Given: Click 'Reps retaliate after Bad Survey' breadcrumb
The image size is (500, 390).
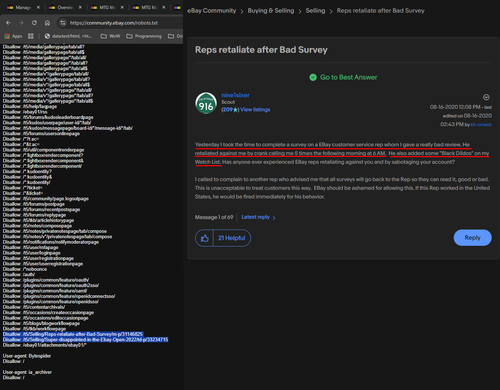Looking at the screenshot, I should [380, 11].
